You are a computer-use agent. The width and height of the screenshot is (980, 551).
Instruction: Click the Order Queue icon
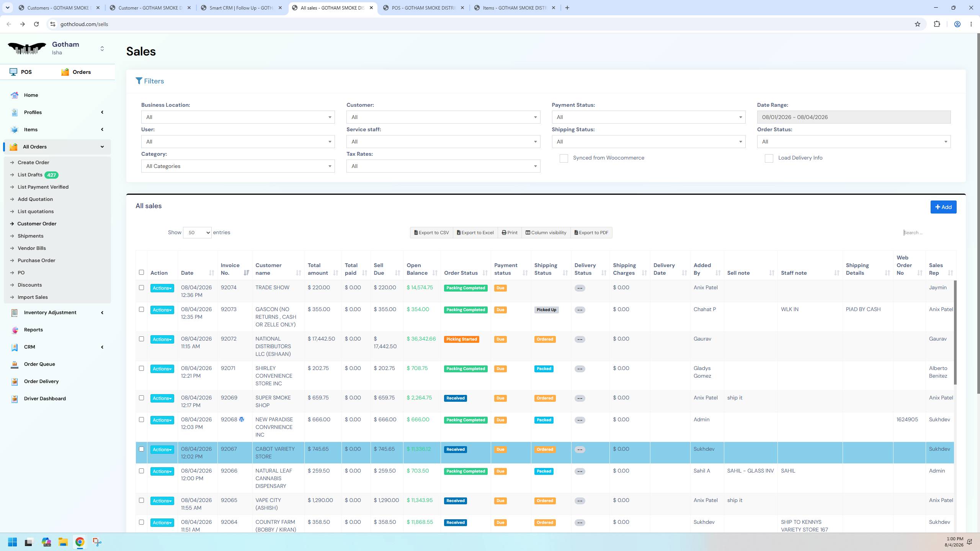tap(15, 364)
